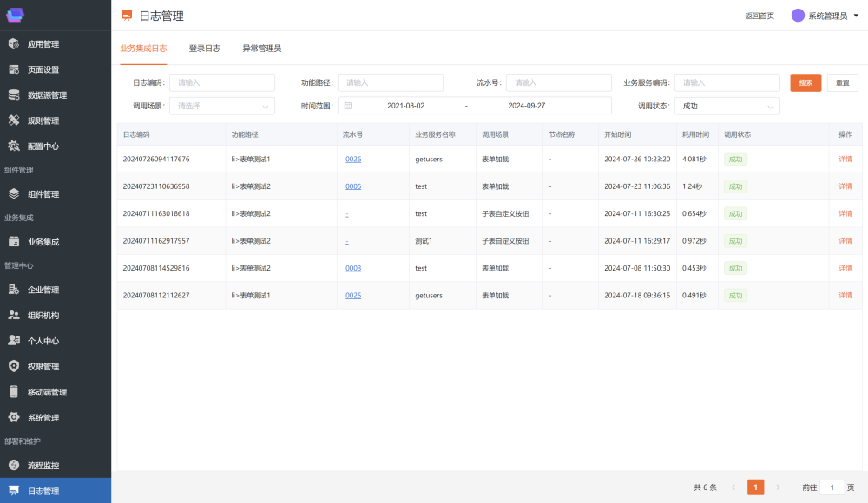868x503 pixels.
Task: Click the 规则管理 sidebar icon
Action: 14,121
